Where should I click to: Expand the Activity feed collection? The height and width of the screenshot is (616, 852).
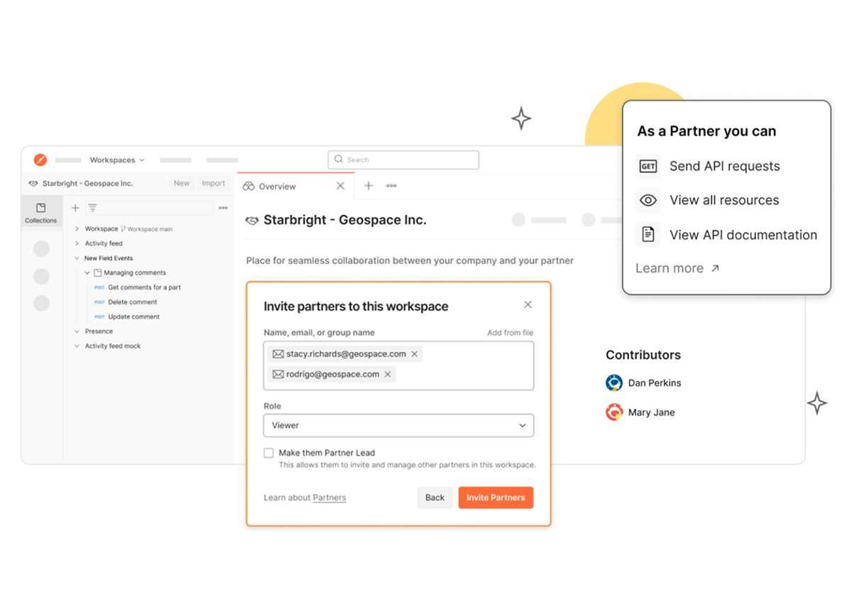pyautogui.click(x=77, y=243)
